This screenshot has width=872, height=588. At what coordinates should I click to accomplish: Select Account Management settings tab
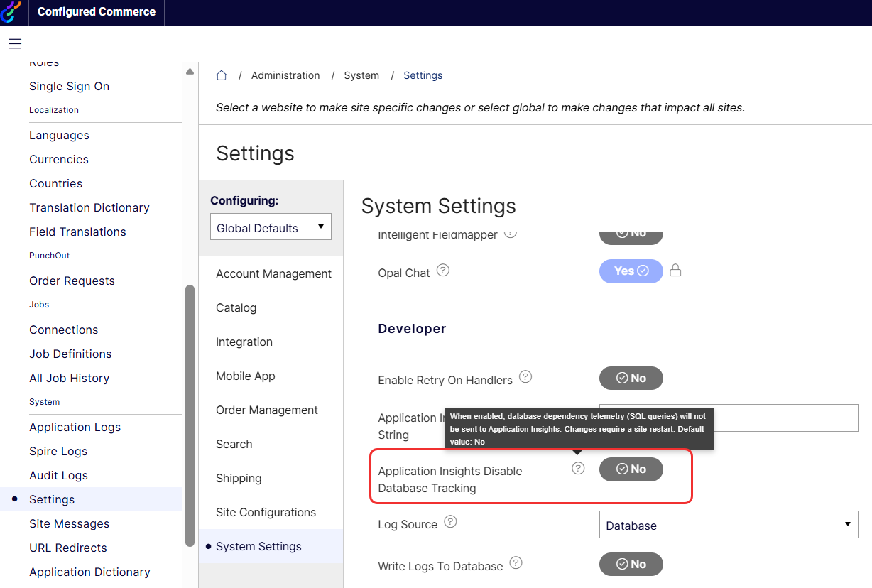(273, 273)
